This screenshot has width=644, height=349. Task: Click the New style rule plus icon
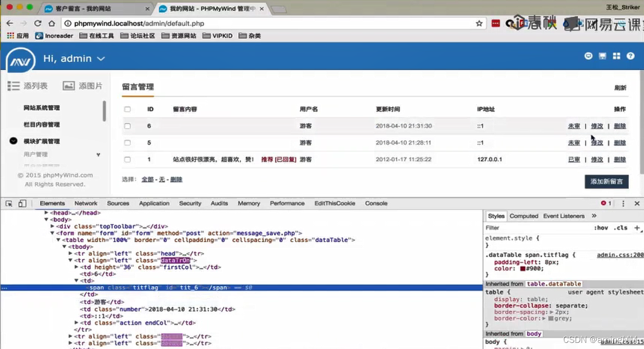pos(637,228)
